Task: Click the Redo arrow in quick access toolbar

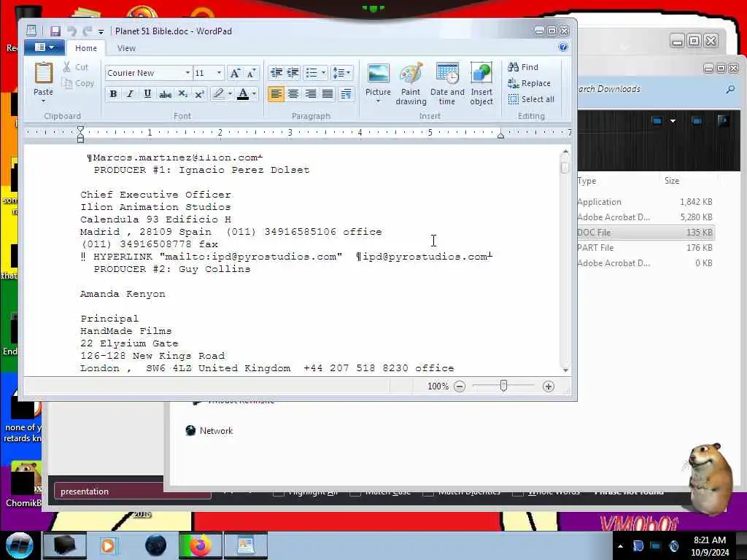Action: 87,31
